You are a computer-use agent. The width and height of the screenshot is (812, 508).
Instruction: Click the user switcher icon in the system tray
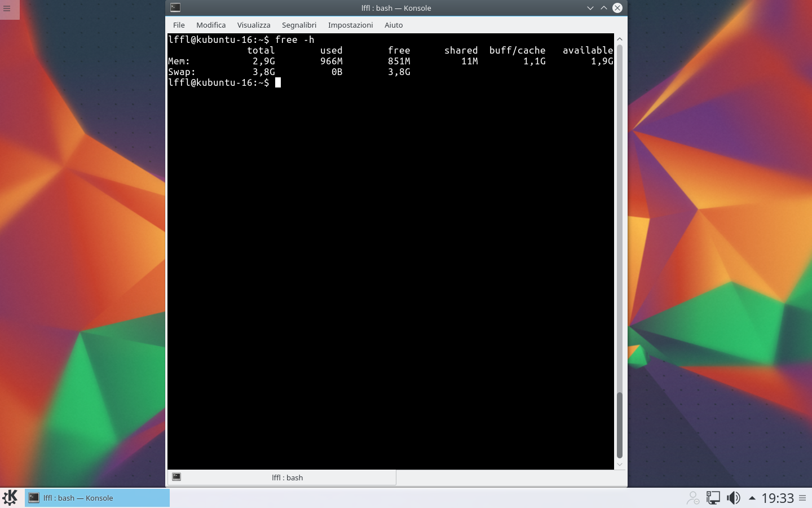[693, 498]
